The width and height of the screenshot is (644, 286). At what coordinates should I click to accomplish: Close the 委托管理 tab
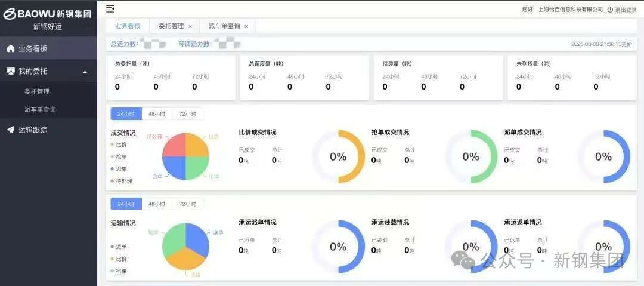point(190,26)
